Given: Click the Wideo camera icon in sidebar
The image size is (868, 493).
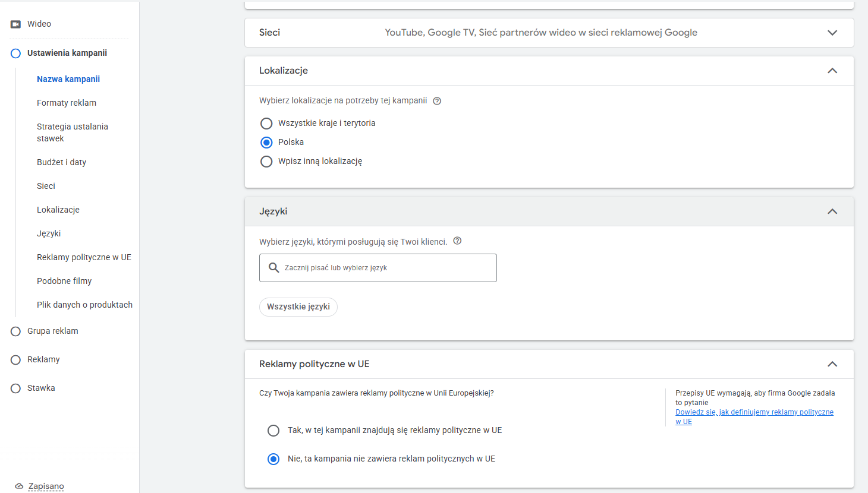Looking at the screenshot, I should point(16,24).
